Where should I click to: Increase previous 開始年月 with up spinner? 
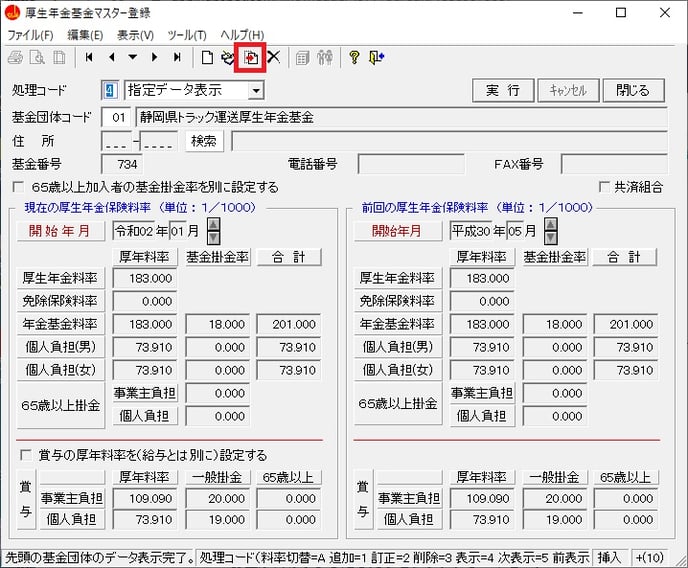pos(551,225)
